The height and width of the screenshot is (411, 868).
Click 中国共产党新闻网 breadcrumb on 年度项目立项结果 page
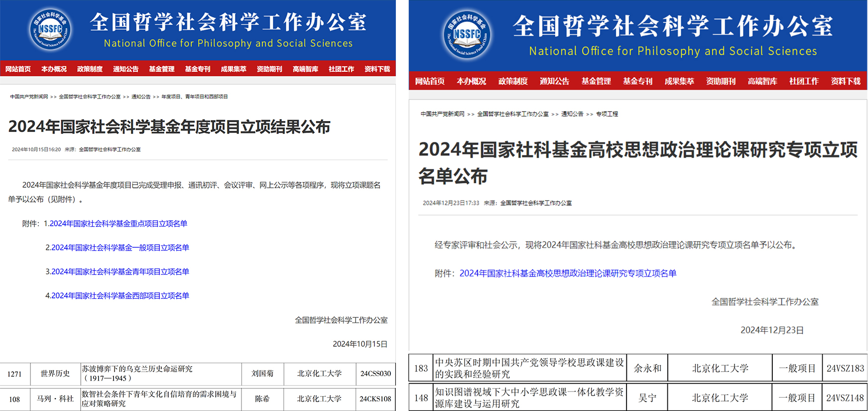click(x=29, y=97)
